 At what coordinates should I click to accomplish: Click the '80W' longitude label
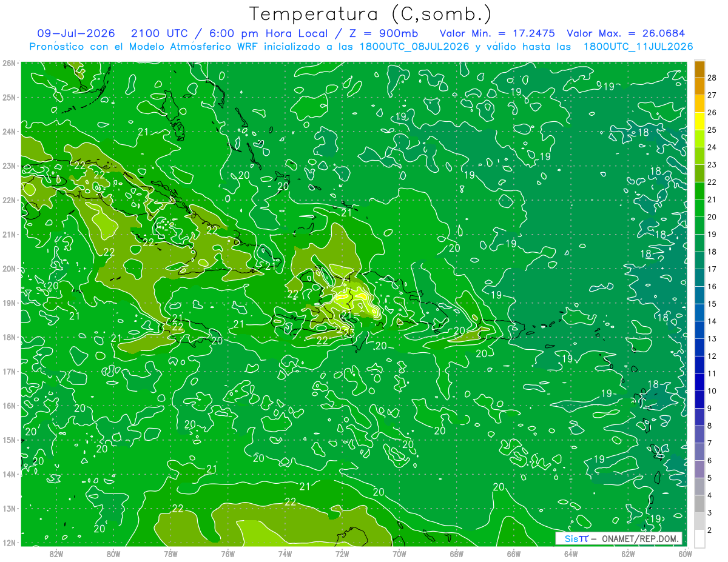point(113,554)
